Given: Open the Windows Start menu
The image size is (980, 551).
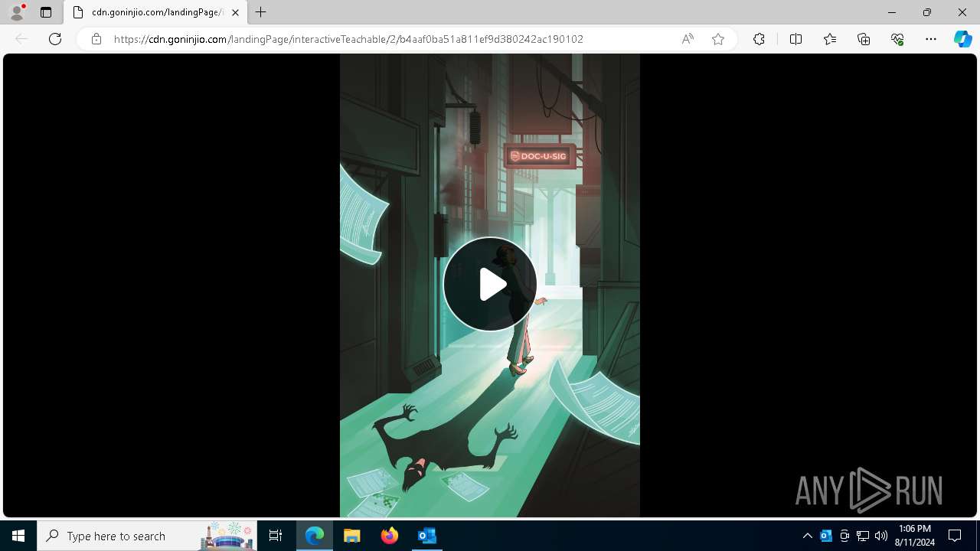Looking at the screenshot, I should (x=18, y=536).
